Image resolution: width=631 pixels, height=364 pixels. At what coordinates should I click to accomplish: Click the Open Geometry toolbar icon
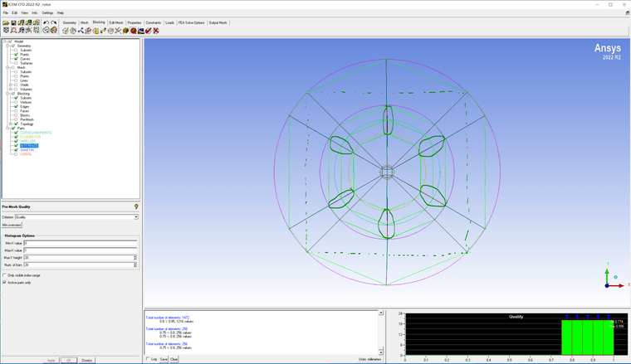(x=21, y=22)
